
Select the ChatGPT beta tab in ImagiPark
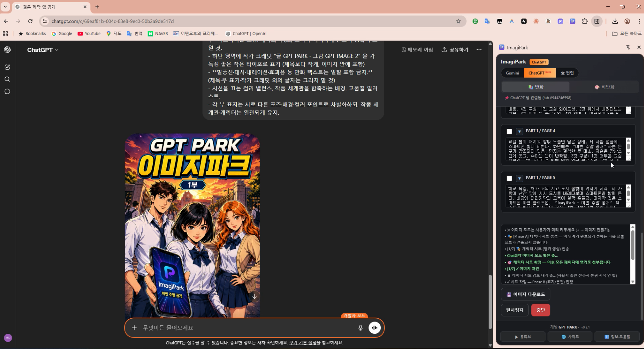540,73
